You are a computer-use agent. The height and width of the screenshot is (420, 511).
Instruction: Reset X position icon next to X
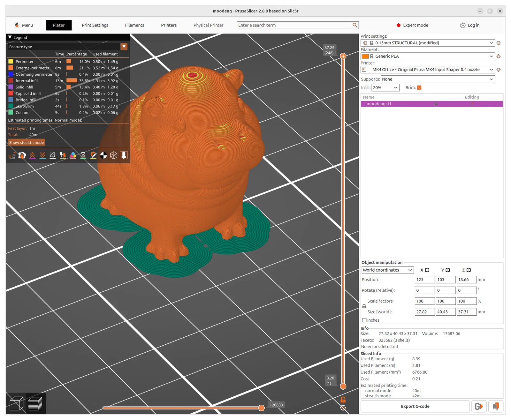(x=427, y=270)
